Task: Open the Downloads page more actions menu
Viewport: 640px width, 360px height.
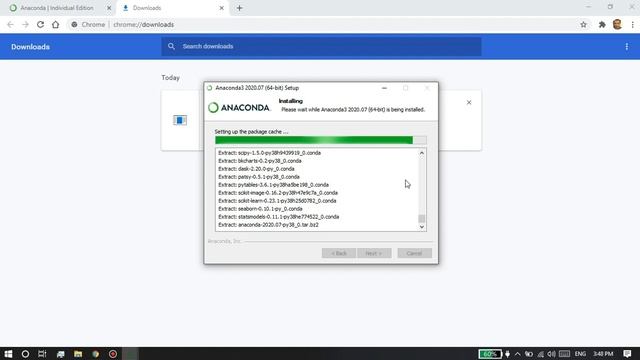Action: (x=627, y=47)
